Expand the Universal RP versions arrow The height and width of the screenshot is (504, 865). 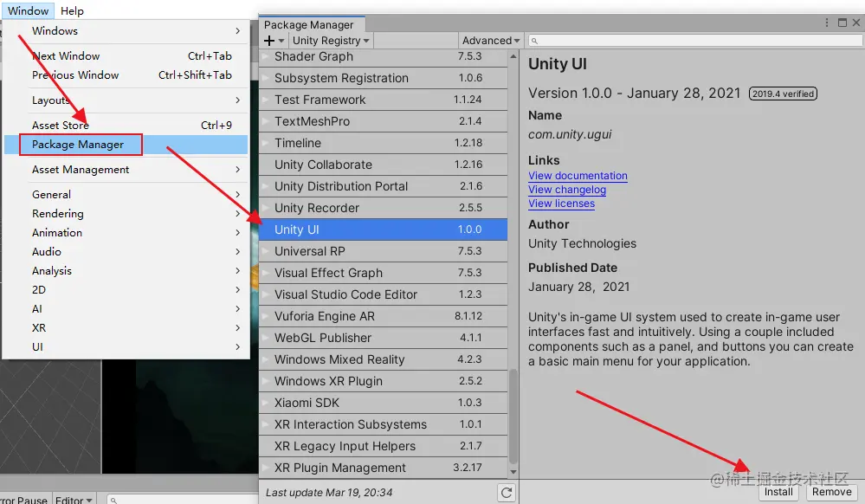click(x=266, y=251)
